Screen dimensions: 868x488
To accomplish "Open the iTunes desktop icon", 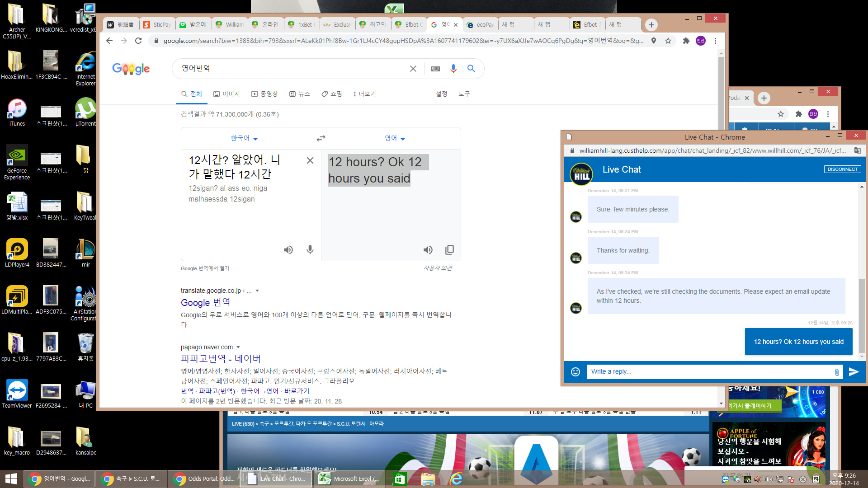I will point(17,113).
